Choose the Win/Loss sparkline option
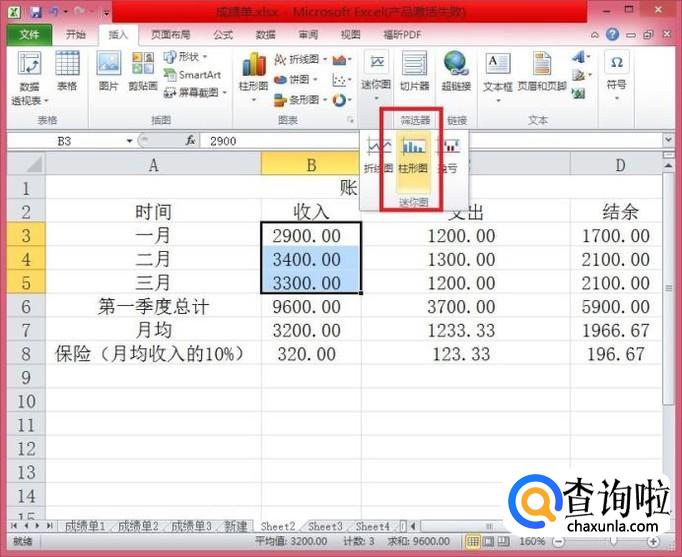 point(450,155)
